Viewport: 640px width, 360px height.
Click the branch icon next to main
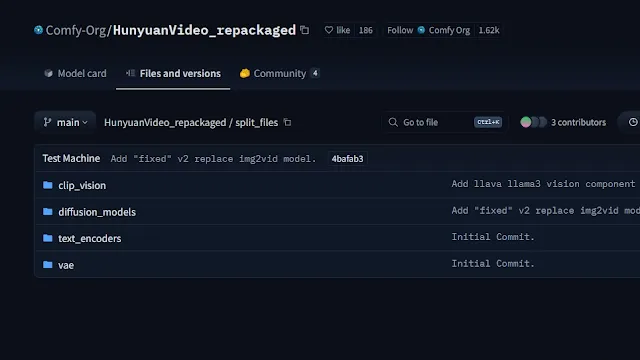[x=47, y=122]
